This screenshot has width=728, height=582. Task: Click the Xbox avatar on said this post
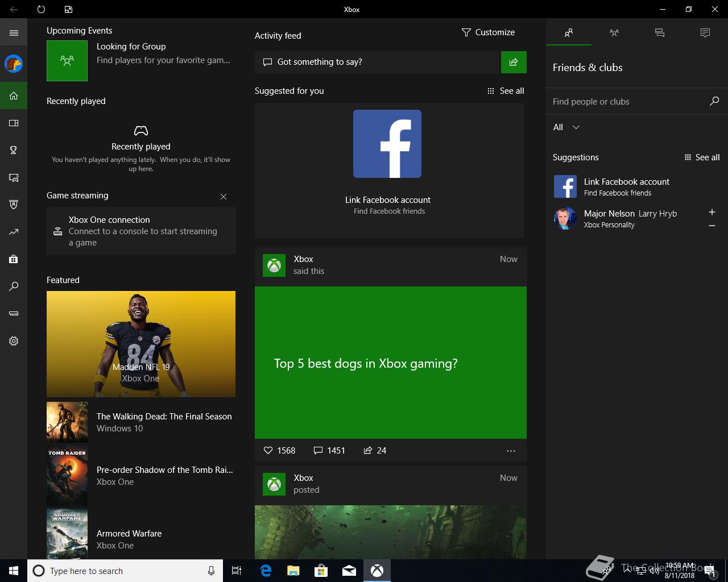(x=274, y=265)
